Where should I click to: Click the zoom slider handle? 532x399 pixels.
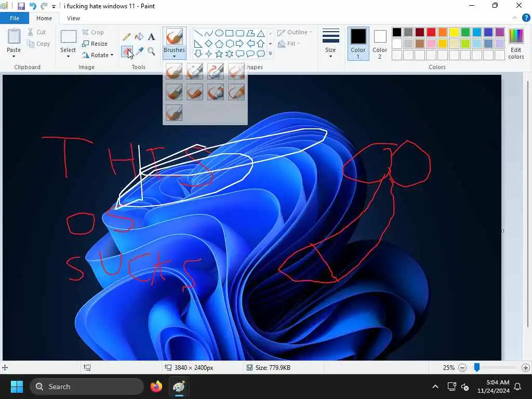(477, 367)
